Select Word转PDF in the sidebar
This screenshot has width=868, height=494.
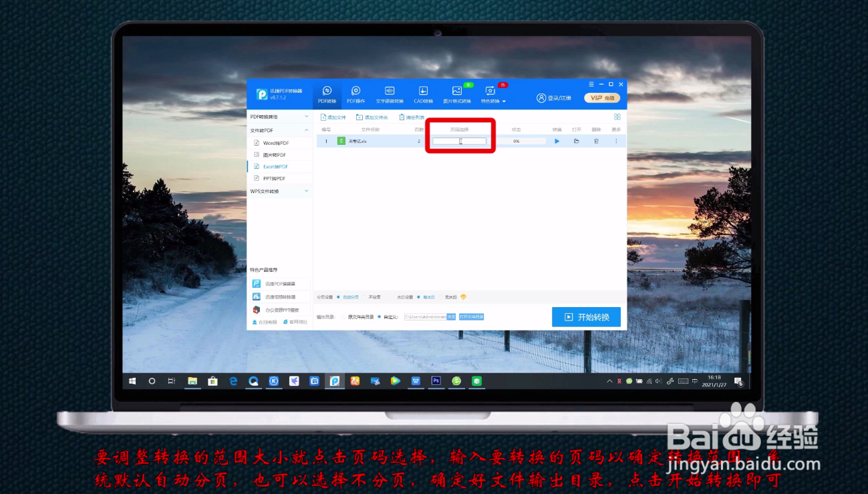point(280,143)
